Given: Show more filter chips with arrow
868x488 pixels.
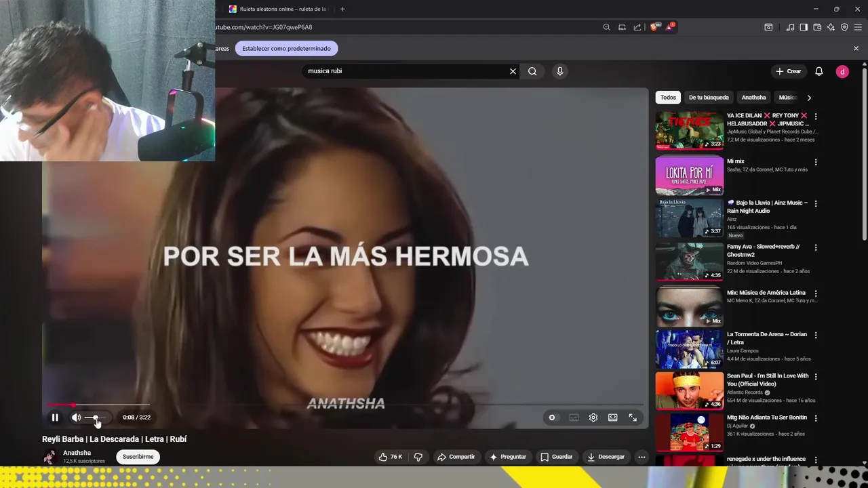Looking at the screenshot, I should pyautogui.click(x=808, y=98).
